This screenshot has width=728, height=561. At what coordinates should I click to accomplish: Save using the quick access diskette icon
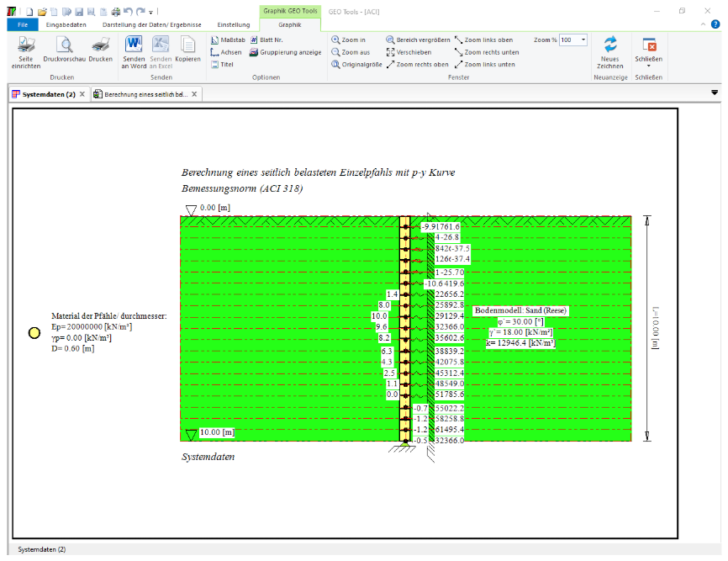(79, 12)
